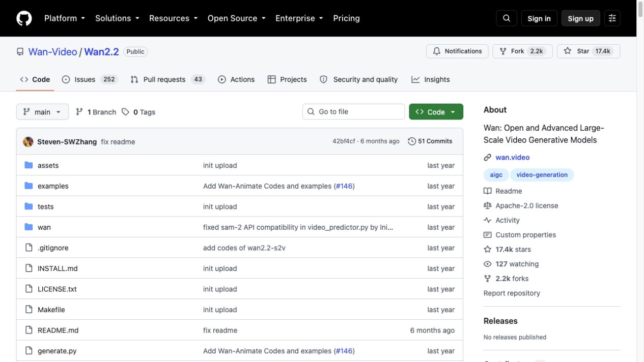Select the Code tab

(x=35, y=79)
